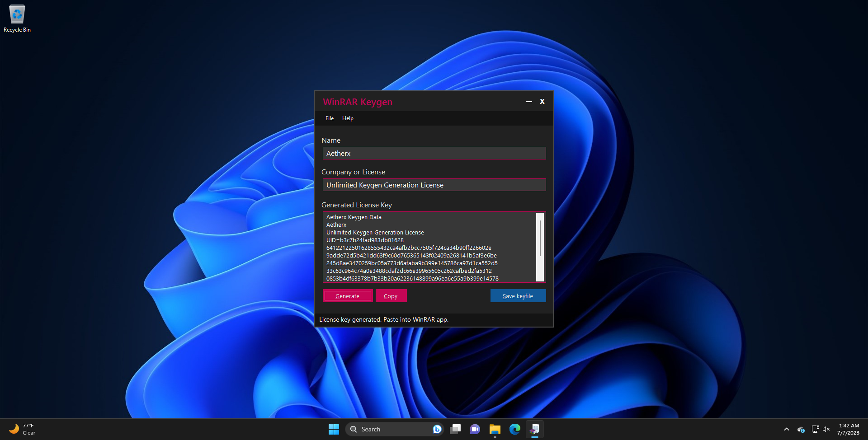Viewport: 868px width, 440px height.
Task: Launch Microsoft Edge from the taskbar
Action: click(x=514, y=429)
